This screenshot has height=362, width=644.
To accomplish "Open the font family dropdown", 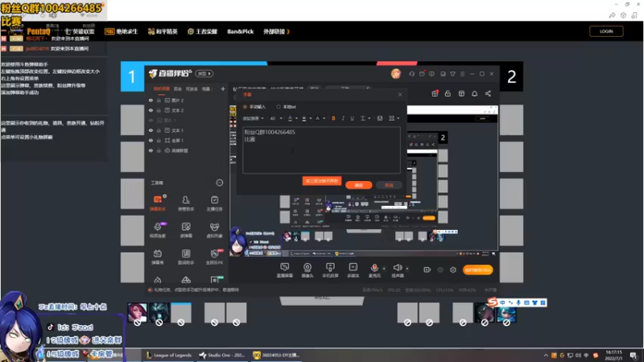I will tap(253, 118).
